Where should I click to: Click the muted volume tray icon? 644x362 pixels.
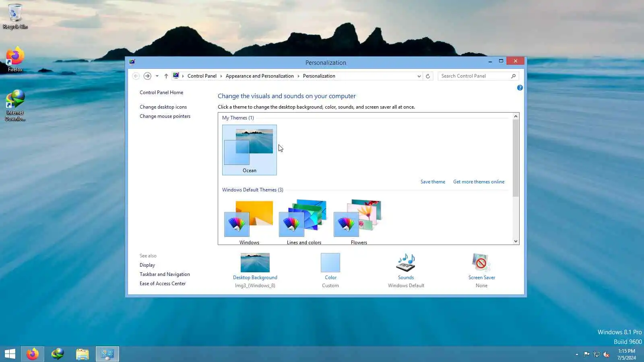(x=606, y=354)
